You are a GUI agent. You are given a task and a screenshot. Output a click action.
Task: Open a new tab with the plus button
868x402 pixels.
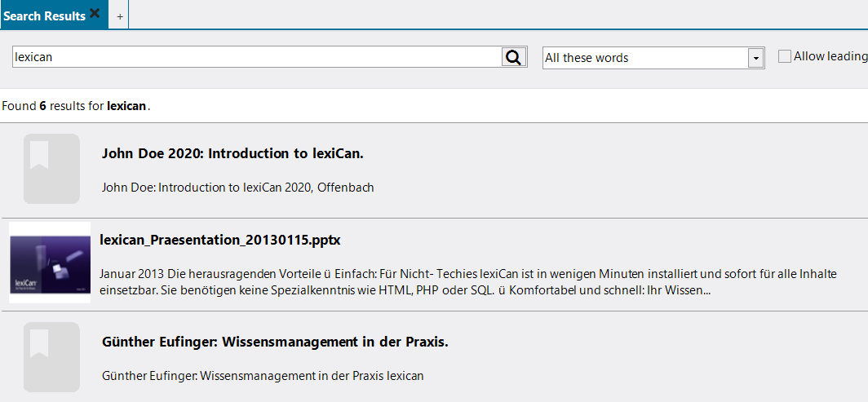point(120,16)
